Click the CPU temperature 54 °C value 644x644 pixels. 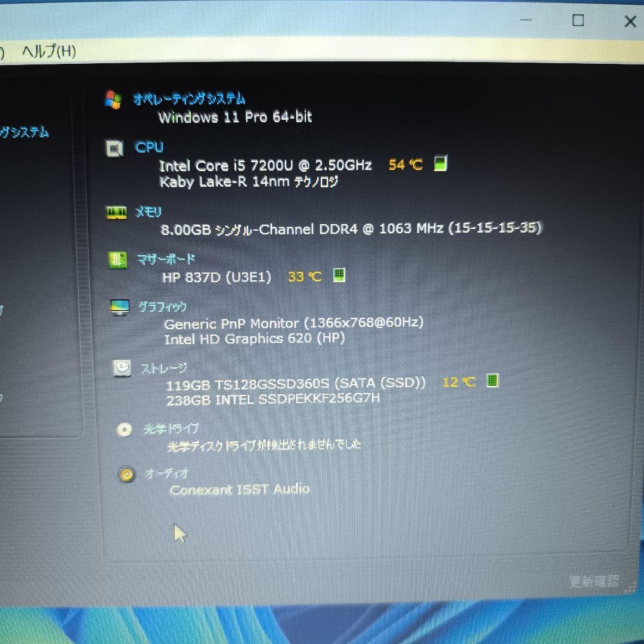tap(405, 165)
